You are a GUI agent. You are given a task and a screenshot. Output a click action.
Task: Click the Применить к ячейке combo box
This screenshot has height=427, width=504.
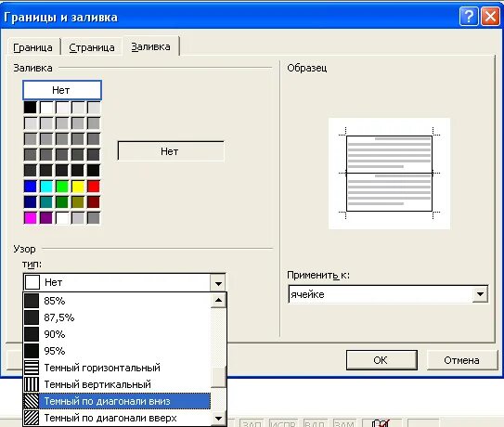[x=388, y=294]
